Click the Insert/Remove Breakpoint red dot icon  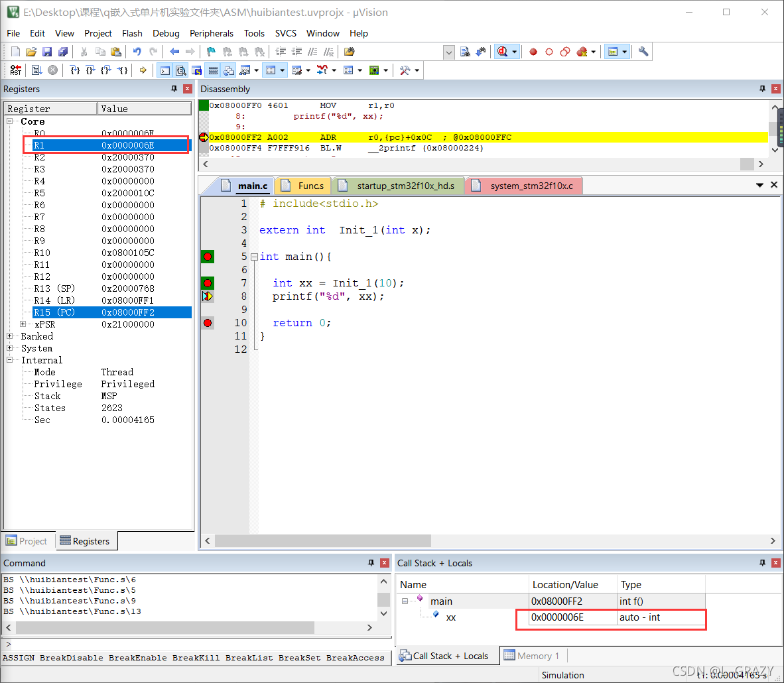click(x=533, y=52)
